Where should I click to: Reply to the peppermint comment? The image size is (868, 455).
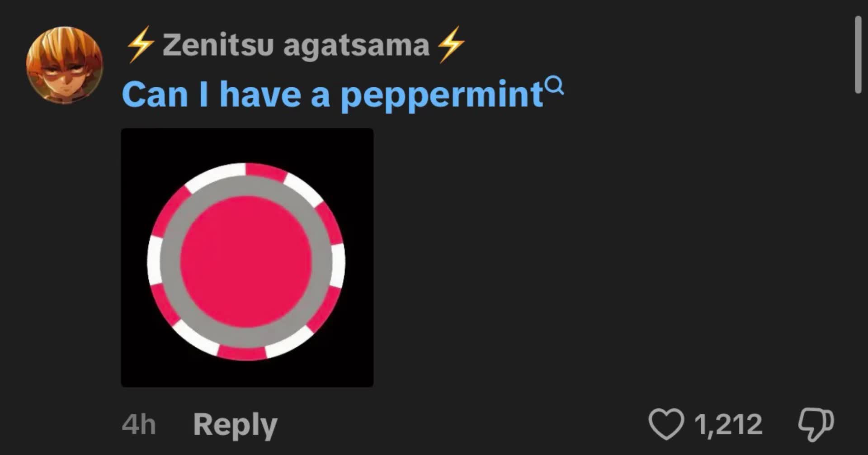click(235, 425)
